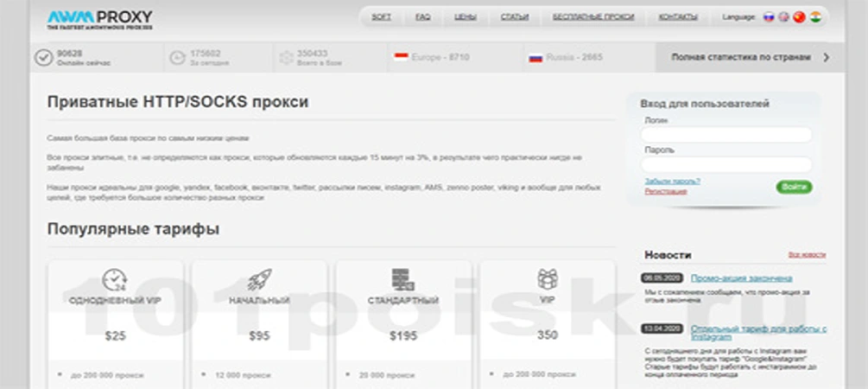This screenshot has height=389, width=868.
Task: Click the Популярные тарифы heading
Action: point(133,229)
